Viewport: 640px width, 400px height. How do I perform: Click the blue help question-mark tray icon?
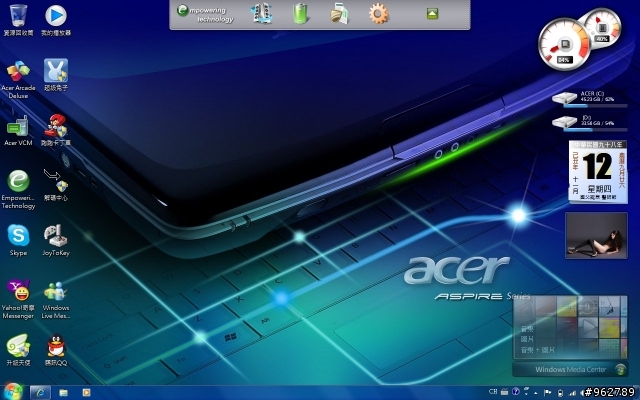tap(516, 391)
